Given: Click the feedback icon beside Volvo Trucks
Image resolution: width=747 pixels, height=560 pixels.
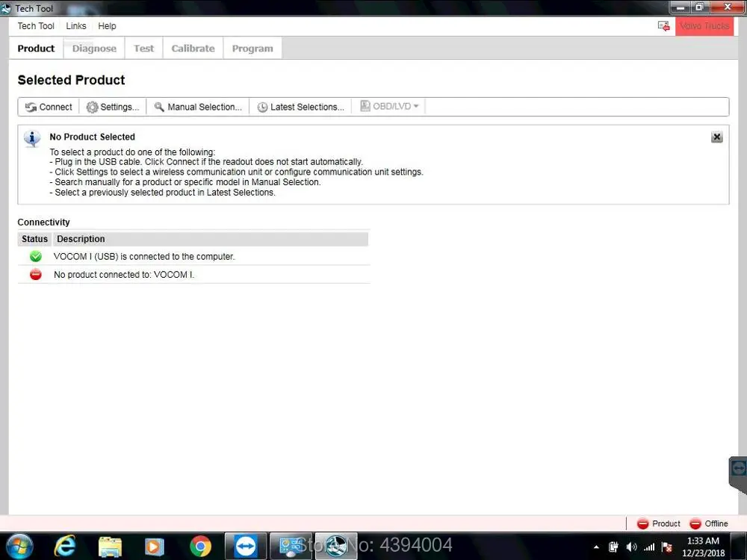Looking at the screenshot, I should coord(663,26).
